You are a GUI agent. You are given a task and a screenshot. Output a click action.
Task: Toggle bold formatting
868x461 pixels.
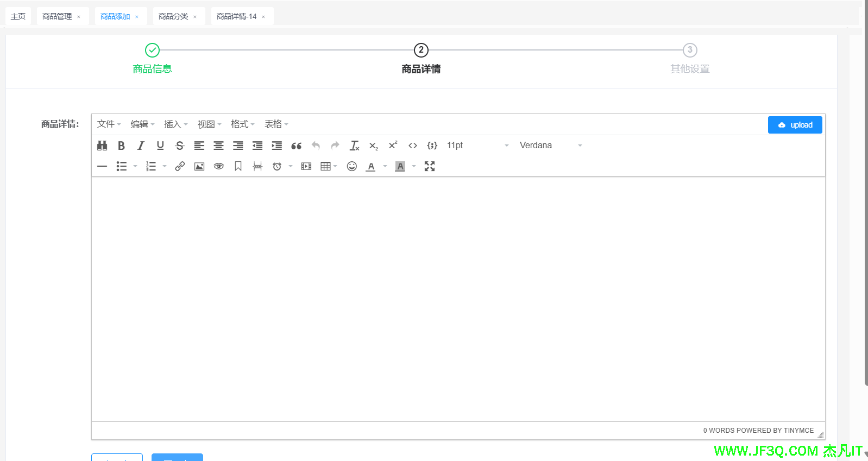point(121,146)
